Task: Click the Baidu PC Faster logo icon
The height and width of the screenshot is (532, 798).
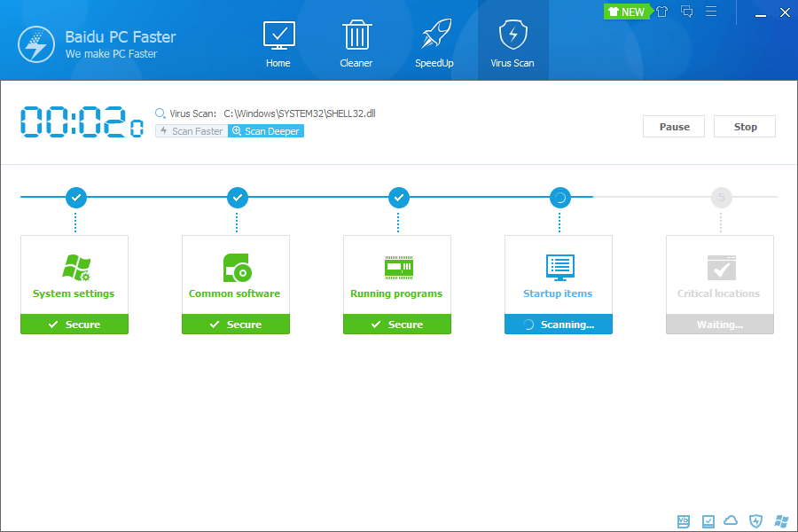Action: click(36, 44)
